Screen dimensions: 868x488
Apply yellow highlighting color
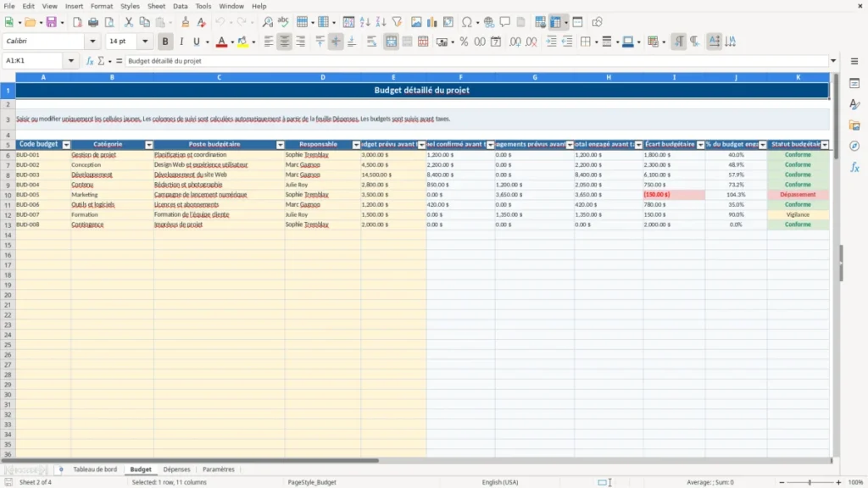click(242, 42)
